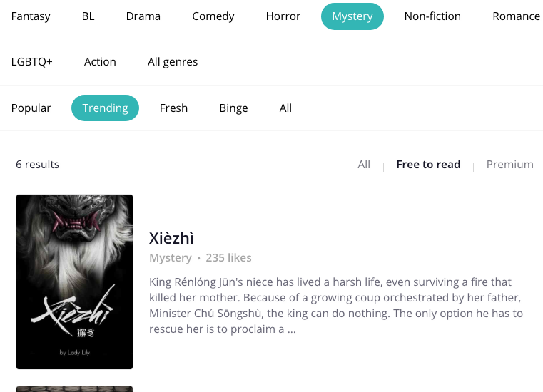Click the highlighted Mystery genre pill
543x392 pixels.
352,16
